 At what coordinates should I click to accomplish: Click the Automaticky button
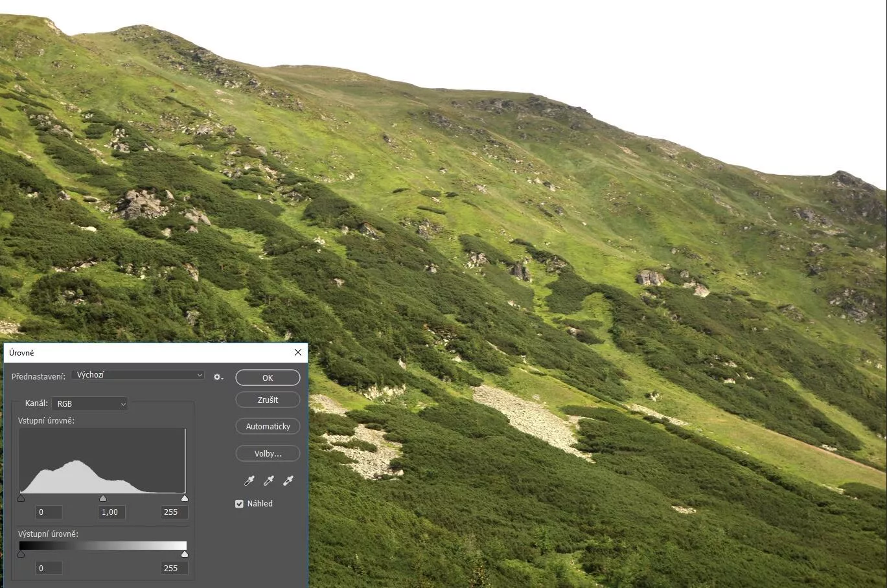click(268, 426)
